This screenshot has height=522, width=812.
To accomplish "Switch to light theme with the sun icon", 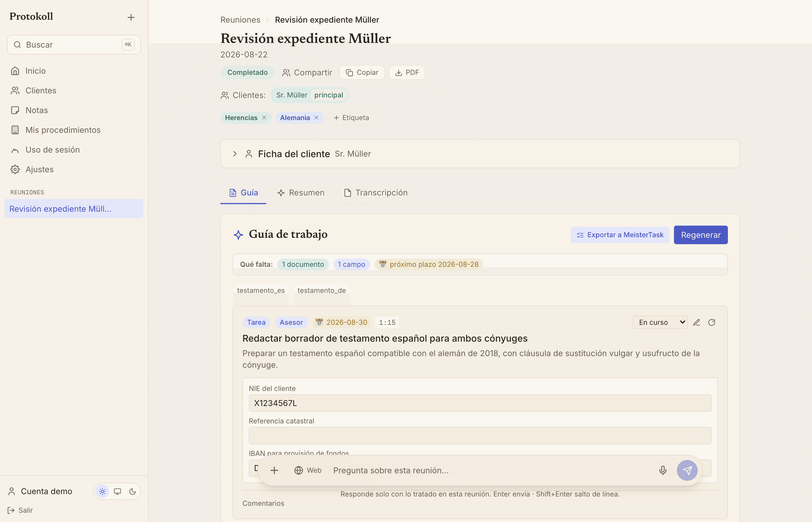I will pyautogui.click(x=102, y=492).
